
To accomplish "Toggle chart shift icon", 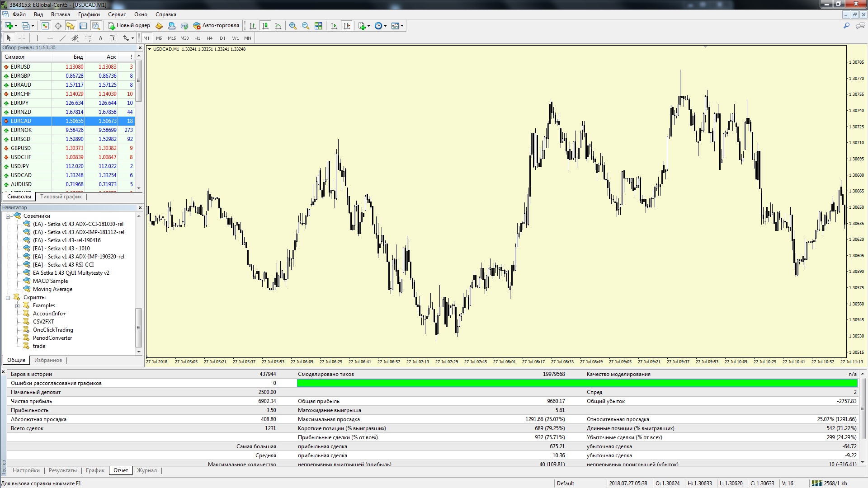I will tap(347, 26).
